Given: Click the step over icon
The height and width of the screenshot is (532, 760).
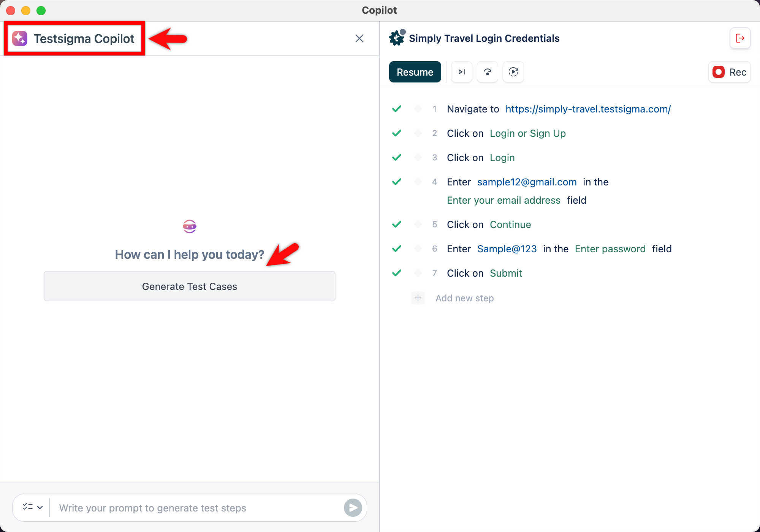Looking at the screenshot, I should tap(488, 72).
